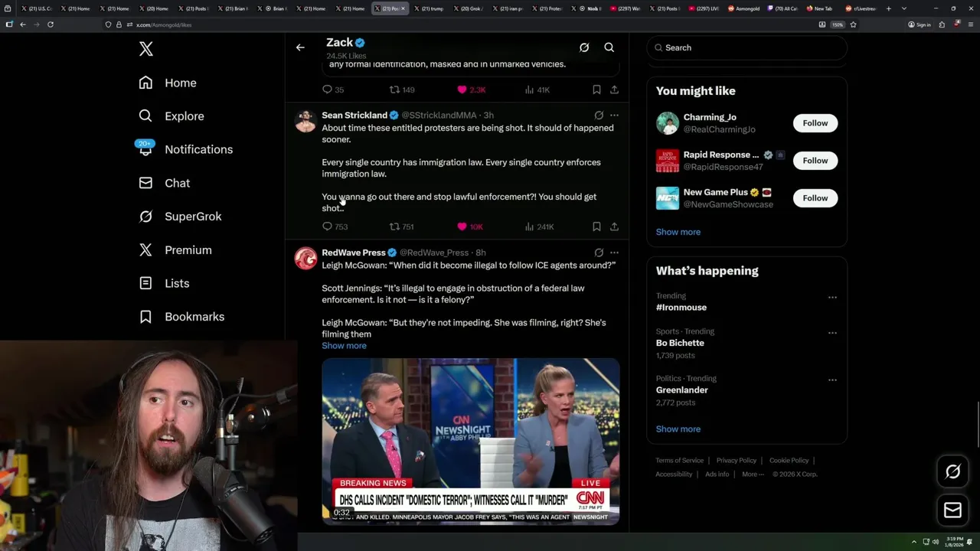Viewport: 980px width, 551px height.
Task: Follow Charming_Jo
Action: tap(815, 123)
